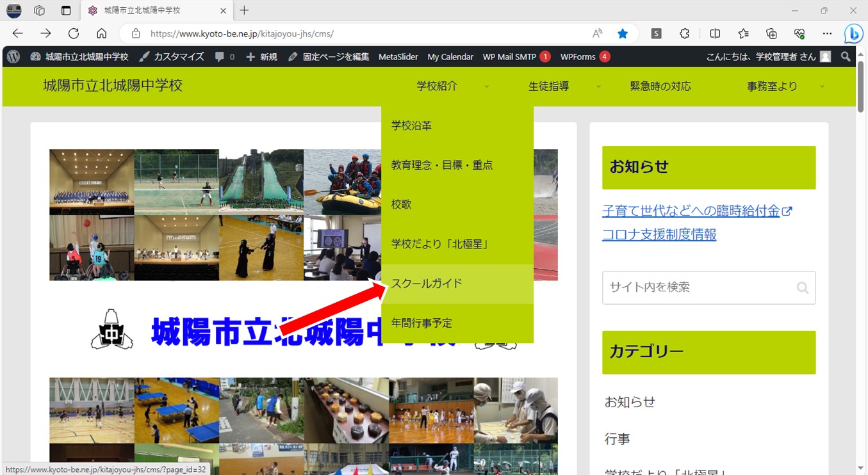Screen dimensions: 868x475
Task: Click 固定ページを編集 in admin bar
Action: click(x=329, y=56)
